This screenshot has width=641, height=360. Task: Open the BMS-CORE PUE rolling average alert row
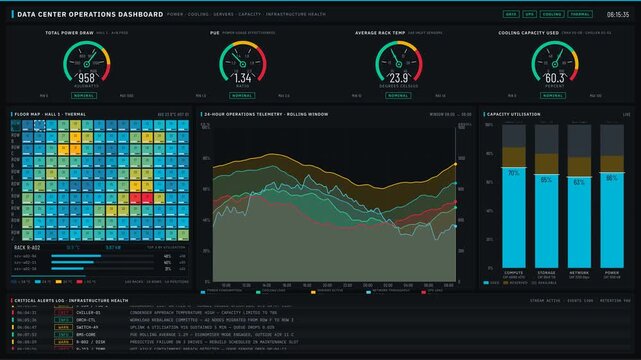pos(321,335)
